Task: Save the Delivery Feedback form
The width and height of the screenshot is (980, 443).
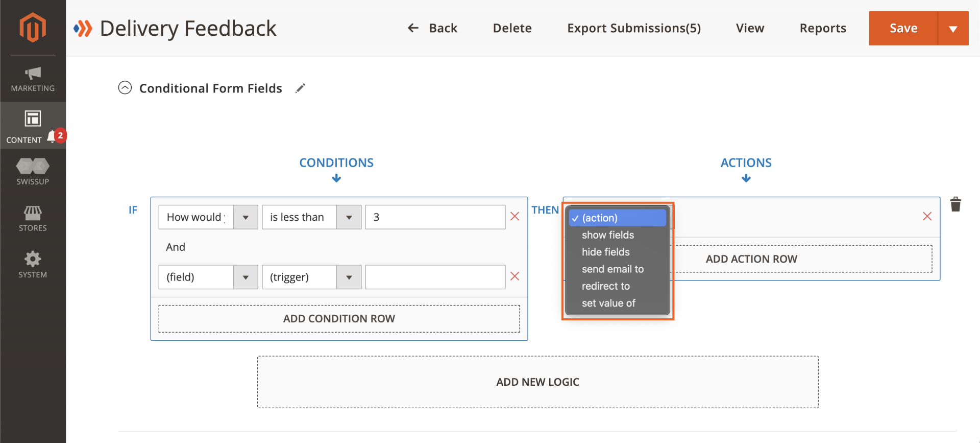Action: 903,28
